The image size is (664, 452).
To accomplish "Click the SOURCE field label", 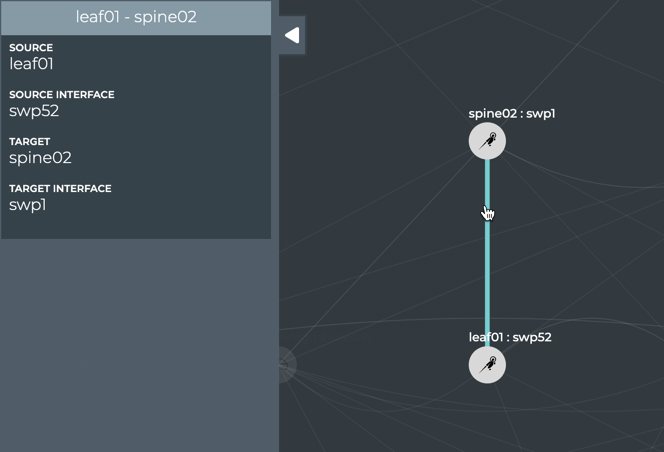I will tap(31, 48).
